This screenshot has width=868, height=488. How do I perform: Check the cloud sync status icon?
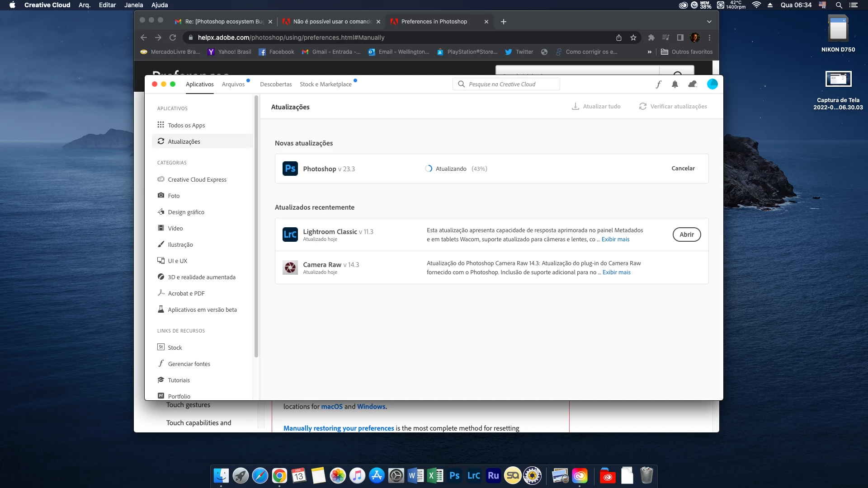coord(692,84)
